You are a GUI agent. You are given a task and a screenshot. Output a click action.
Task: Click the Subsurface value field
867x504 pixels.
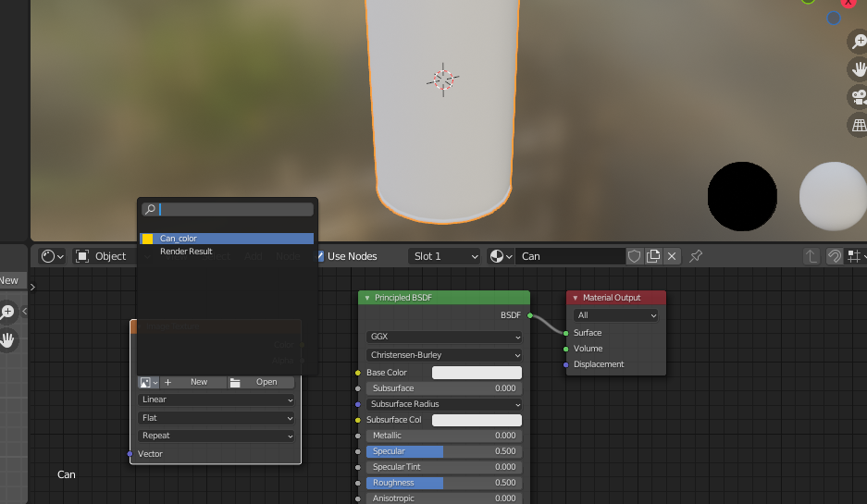point(444,388)
